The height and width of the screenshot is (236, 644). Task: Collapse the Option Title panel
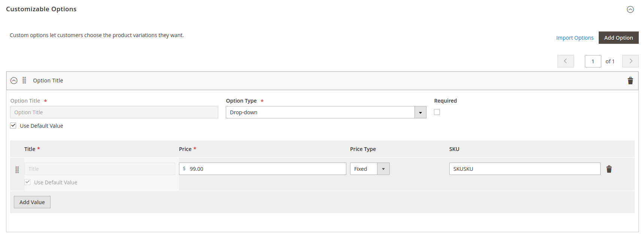click(14, 81)
